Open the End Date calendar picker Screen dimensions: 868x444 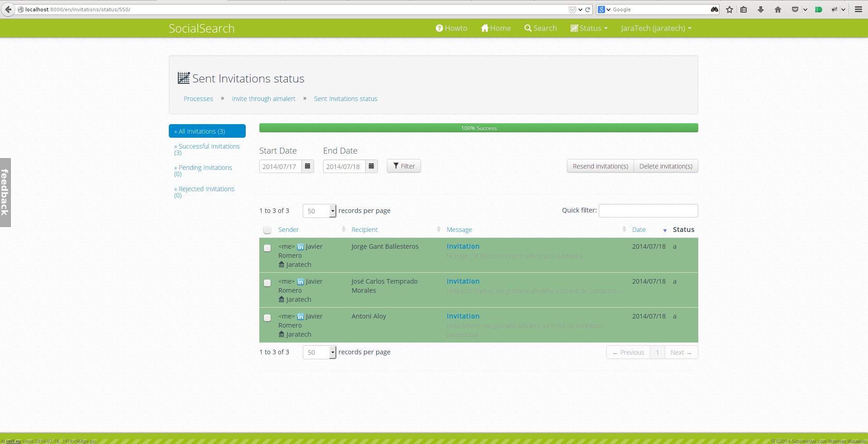pyautogui.click(x=371, y=166)
